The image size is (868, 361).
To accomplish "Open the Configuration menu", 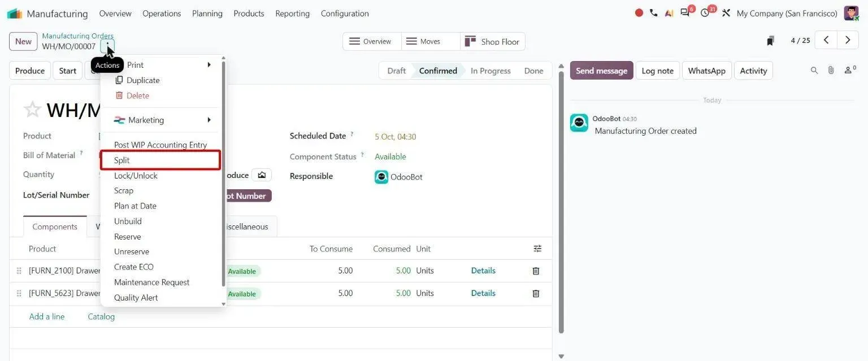I will coord(345,13).
